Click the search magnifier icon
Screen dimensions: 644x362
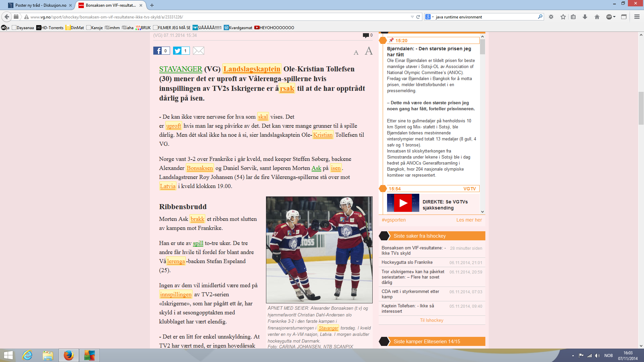(540, 17)
